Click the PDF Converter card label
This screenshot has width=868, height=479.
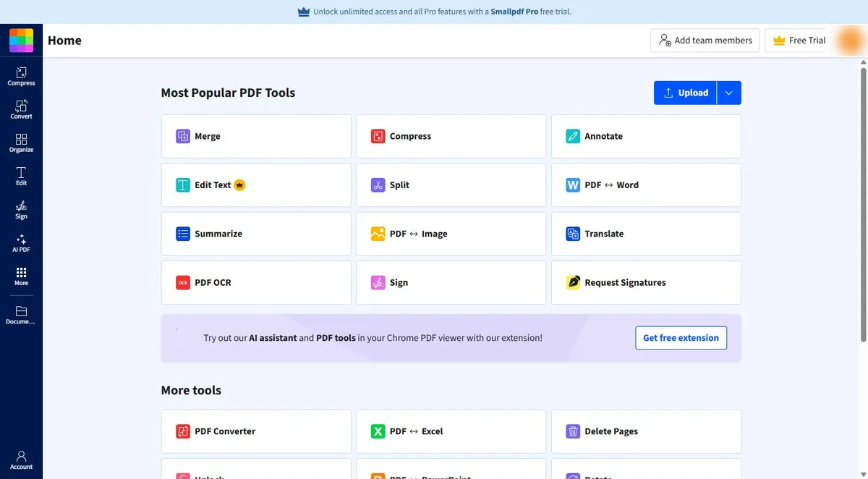(225, 431)
